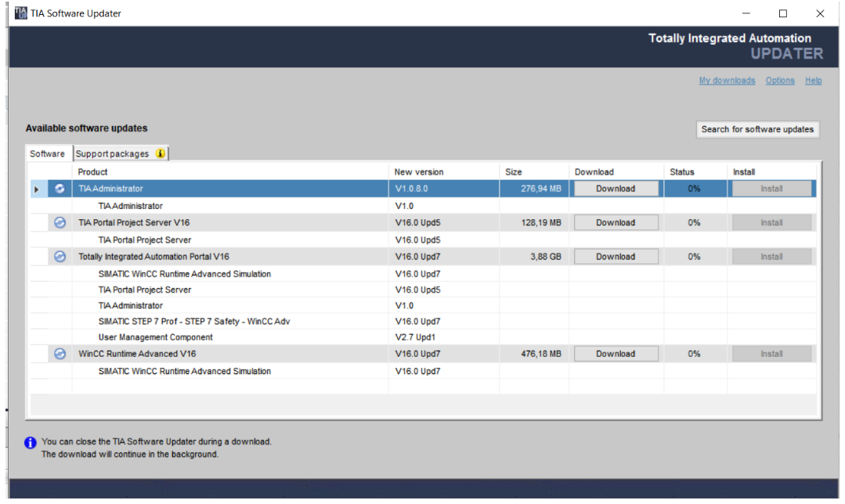Viewport: 845px width, 504px height.
Task: Click the Available software updates heading
Action: [x=86, y=128]
